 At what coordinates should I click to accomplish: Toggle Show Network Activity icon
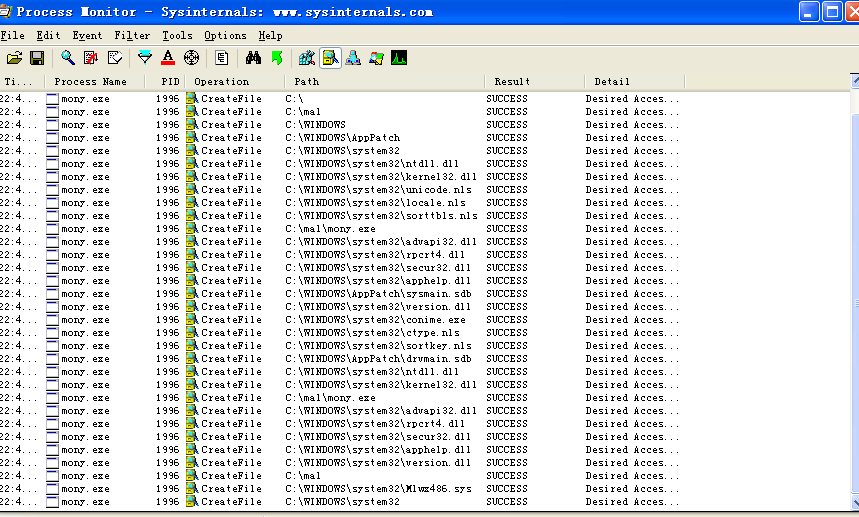click(x=353, y=58)
